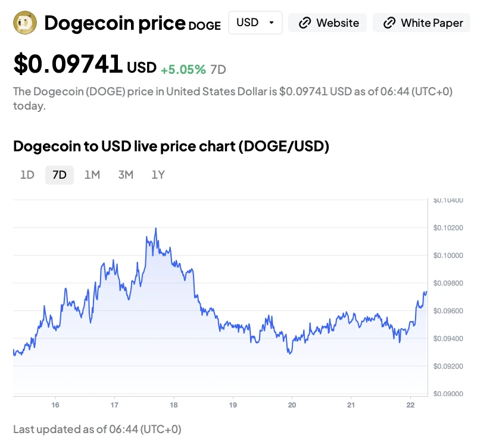Image resolution: width=493 pixels, height=448 pixels.
Task: Show the 3M price chart
Action: click(x=125, y=175)
